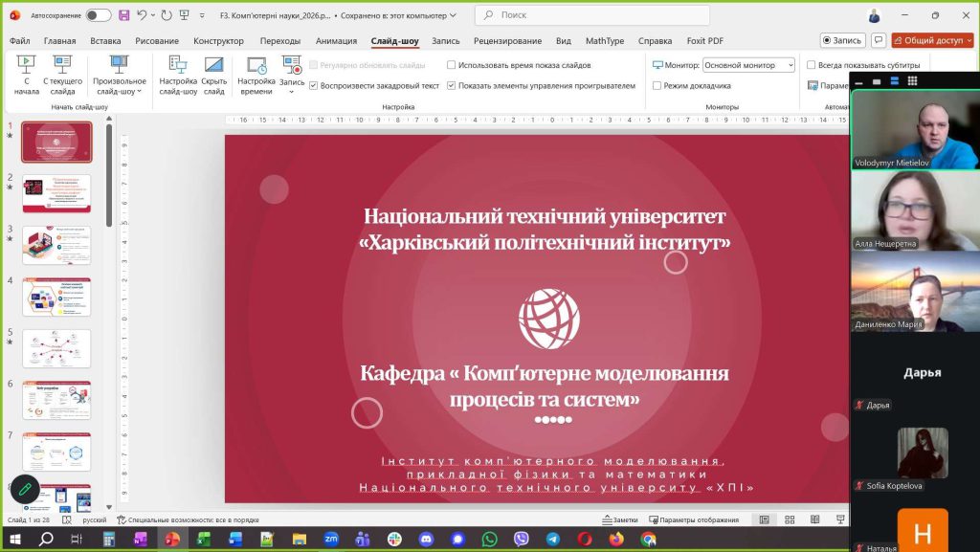Expand the Share button dropdown
Image resolution: width=980 pixels, height=552 pixels.
point(970,40)
